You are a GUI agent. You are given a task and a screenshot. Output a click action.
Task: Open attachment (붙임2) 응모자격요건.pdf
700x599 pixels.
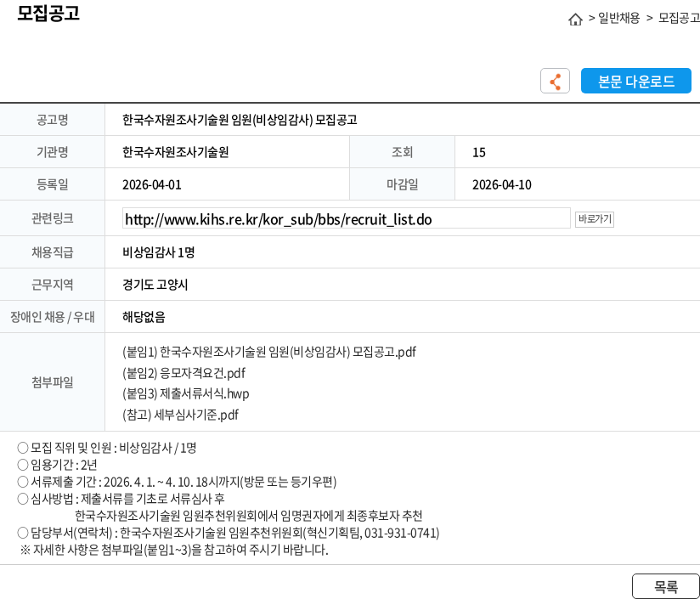click(x=183, y=373)
